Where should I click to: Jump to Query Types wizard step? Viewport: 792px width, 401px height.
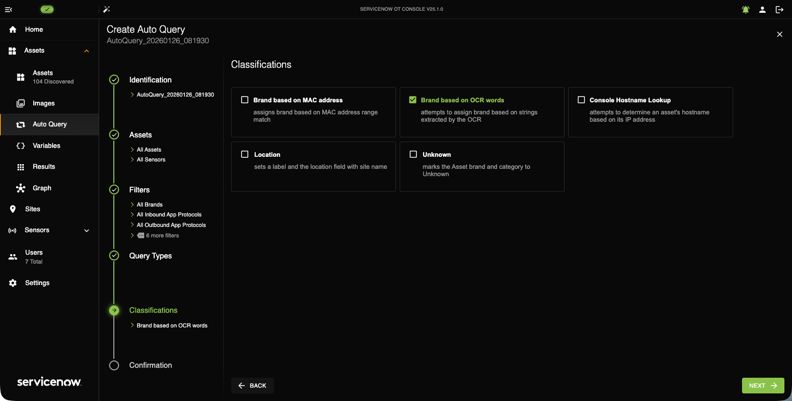pos(151,256)
